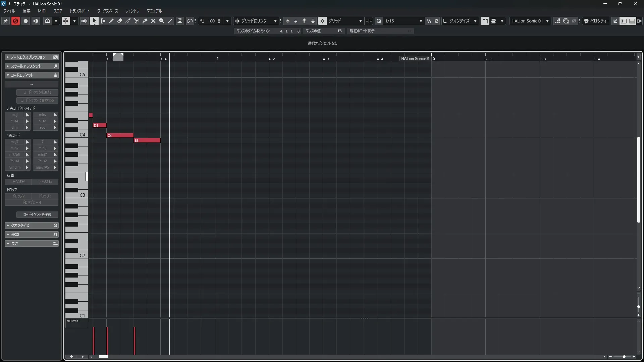Image resolution: width=644 pixels, height=362 pixels.
Task: Open the Transport (トランスポート) menu
Action: point(80,11)
